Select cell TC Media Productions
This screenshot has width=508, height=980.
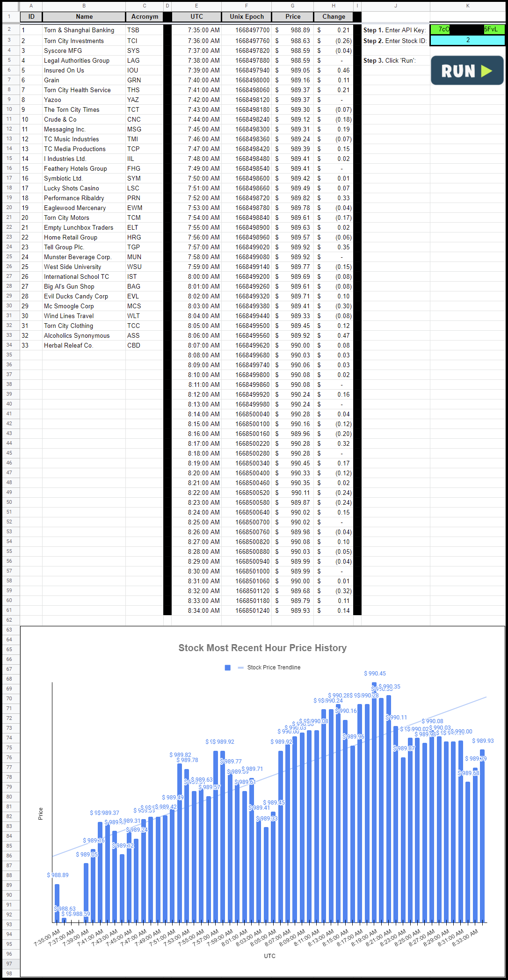pyautogui.click(x=84, y=149)
